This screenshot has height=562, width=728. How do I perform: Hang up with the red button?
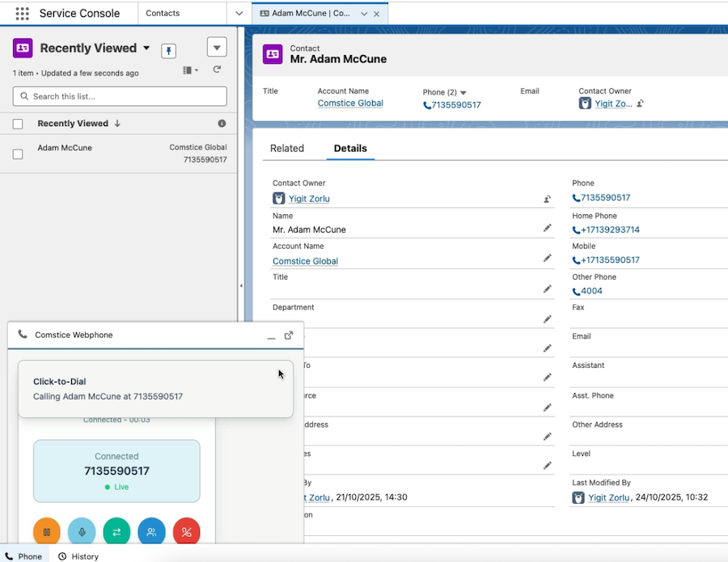[x=186, y=531]
